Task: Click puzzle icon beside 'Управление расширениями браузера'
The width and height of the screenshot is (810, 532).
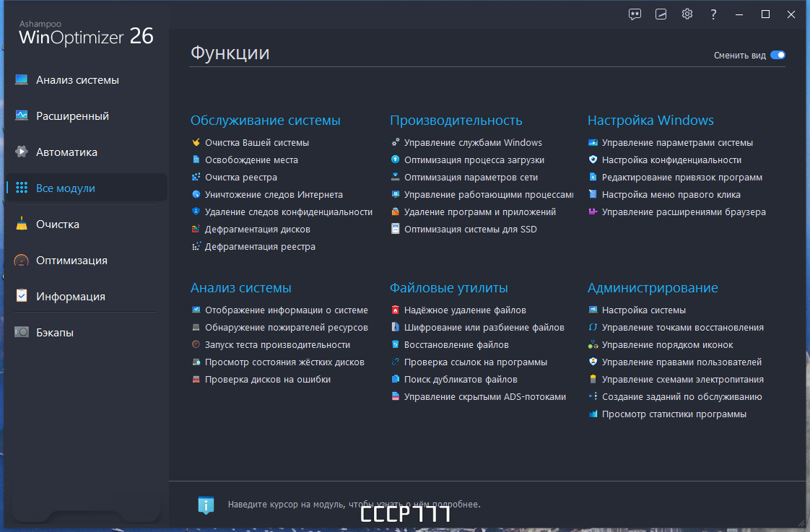Action: pos(593,212)
